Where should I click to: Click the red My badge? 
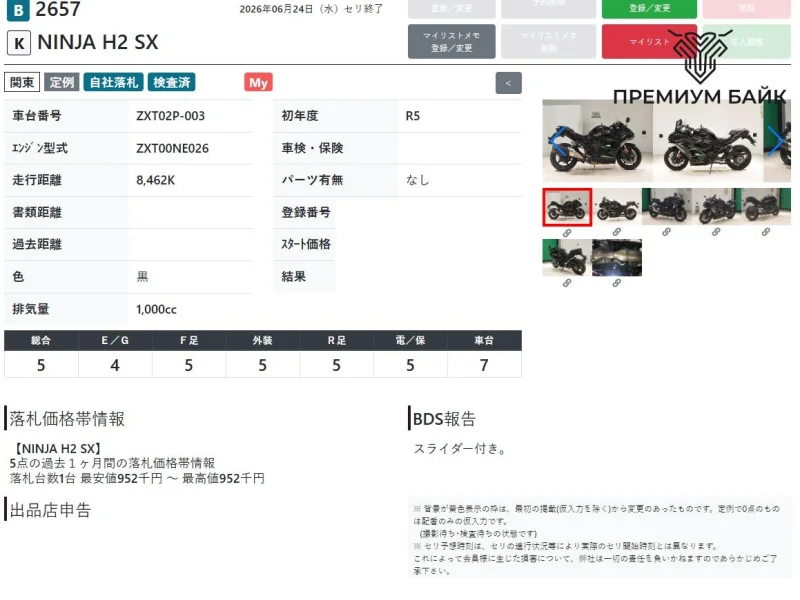(x=258, y=83)
